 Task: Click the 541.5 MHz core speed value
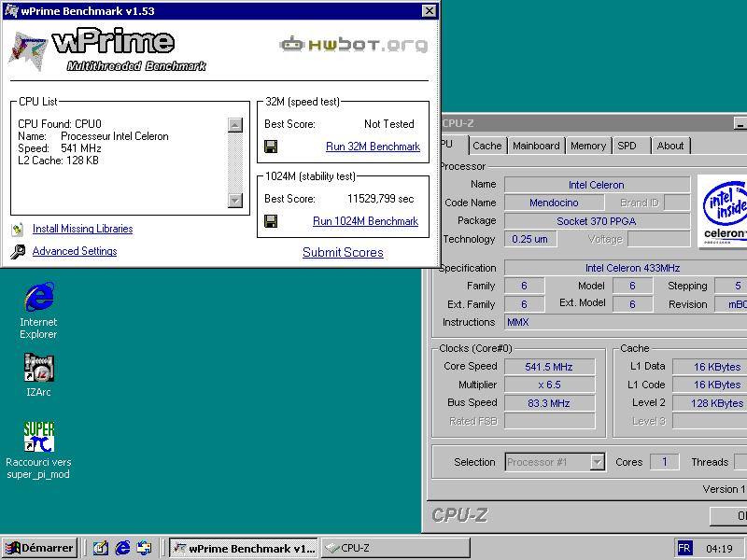(x=549, y=367)
